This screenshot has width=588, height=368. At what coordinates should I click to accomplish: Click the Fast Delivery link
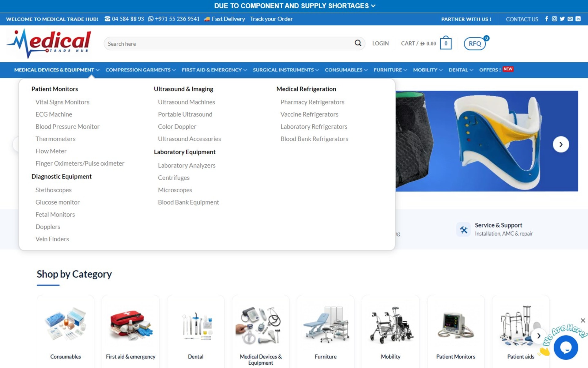click(224, 19)
